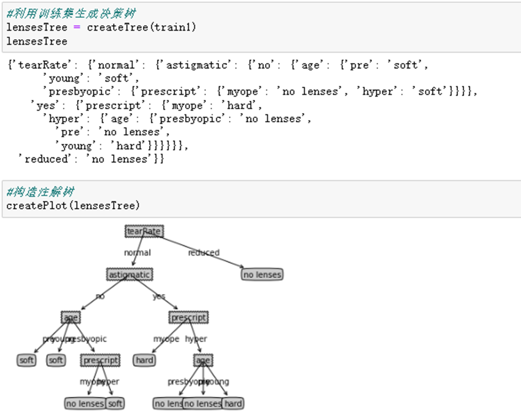Select the 'hard' leaf under the myope branch
Viewport: 521px width, 420px height.
coord(144,360)
